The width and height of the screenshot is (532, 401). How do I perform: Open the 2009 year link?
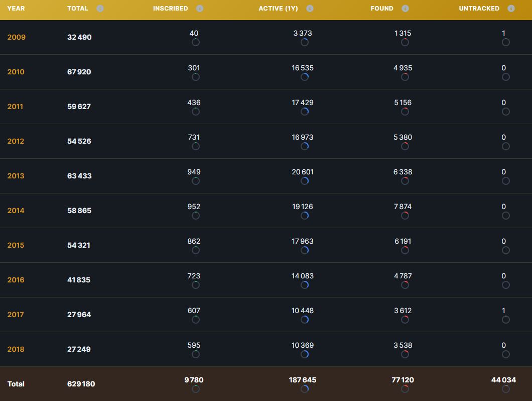(x=16, y=37)
